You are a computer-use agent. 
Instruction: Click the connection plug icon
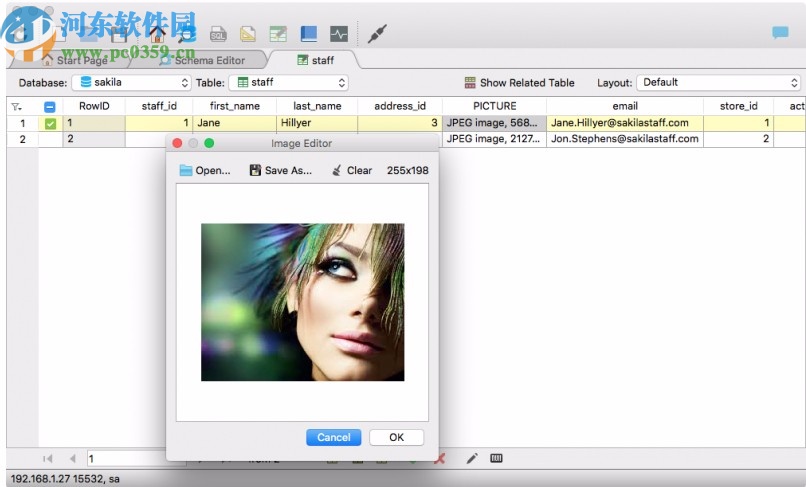coord(377,34)
